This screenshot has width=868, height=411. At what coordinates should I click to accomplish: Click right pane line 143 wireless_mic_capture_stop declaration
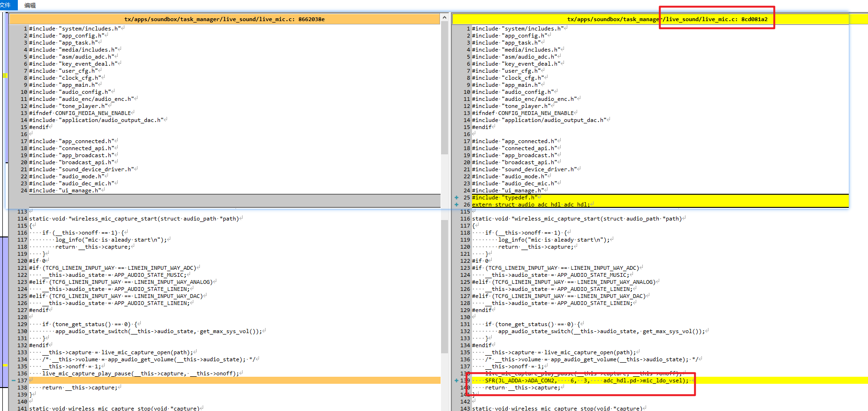click(557, 408)
